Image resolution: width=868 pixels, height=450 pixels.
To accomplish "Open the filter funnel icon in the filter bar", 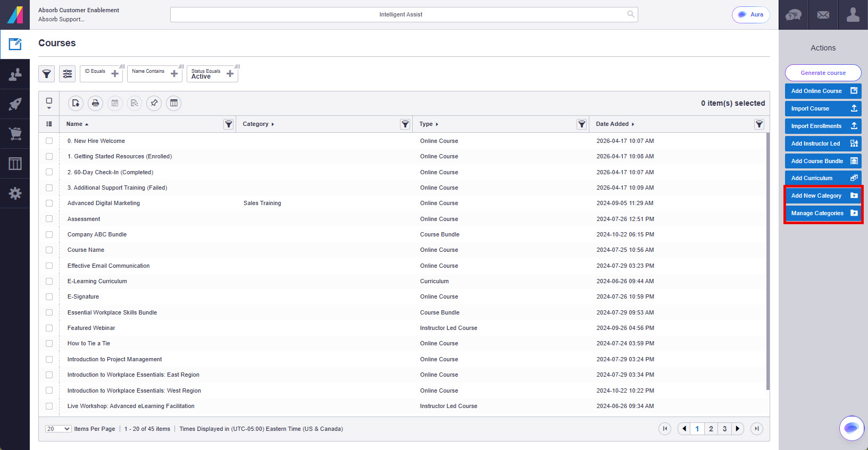I will click(x=47, y=74).
